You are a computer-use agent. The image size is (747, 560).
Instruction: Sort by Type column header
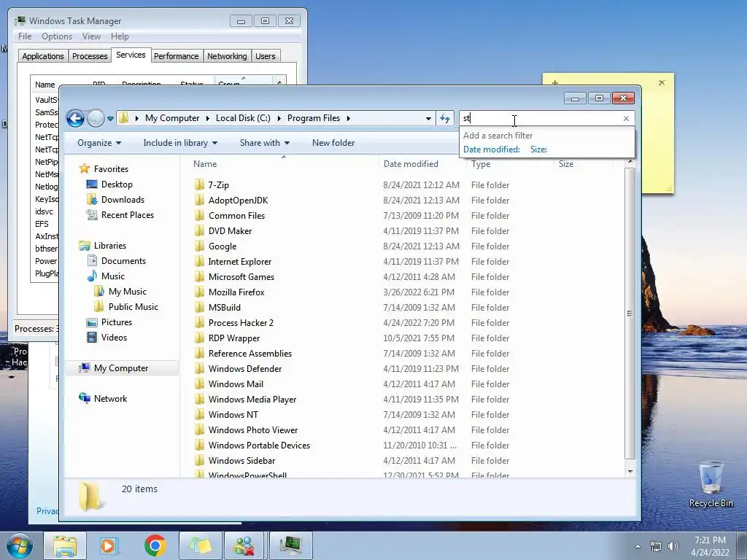481,164
